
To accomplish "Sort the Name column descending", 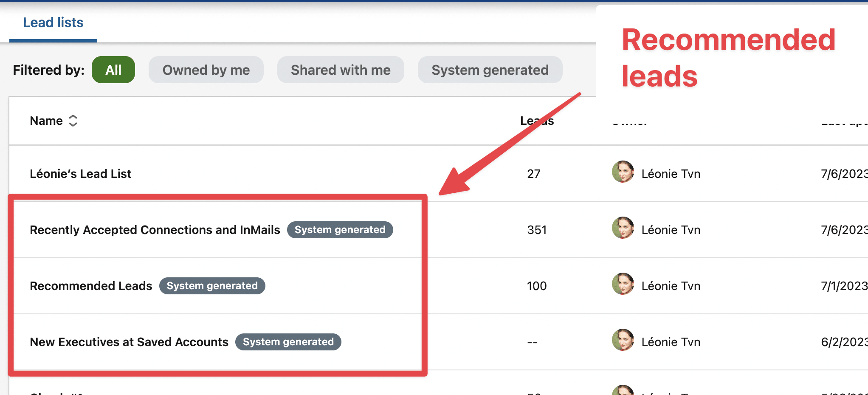I will point(73,124).
